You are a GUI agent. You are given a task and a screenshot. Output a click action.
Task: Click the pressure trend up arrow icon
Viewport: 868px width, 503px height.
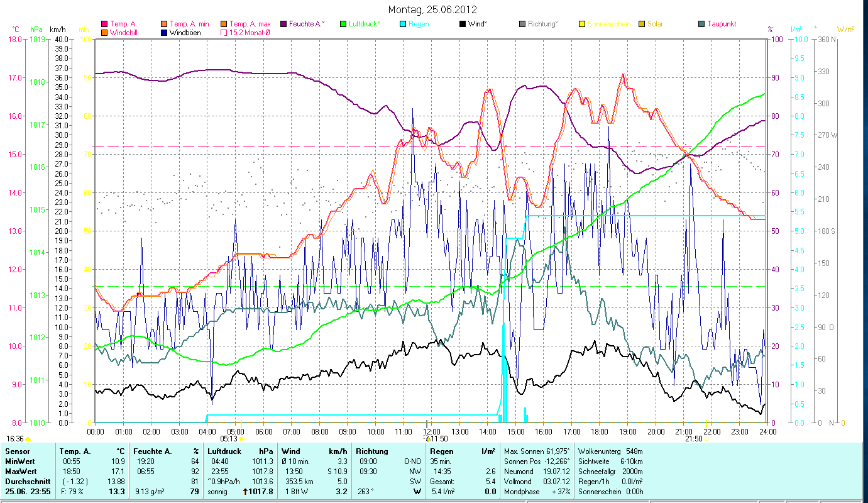[246, 492]
